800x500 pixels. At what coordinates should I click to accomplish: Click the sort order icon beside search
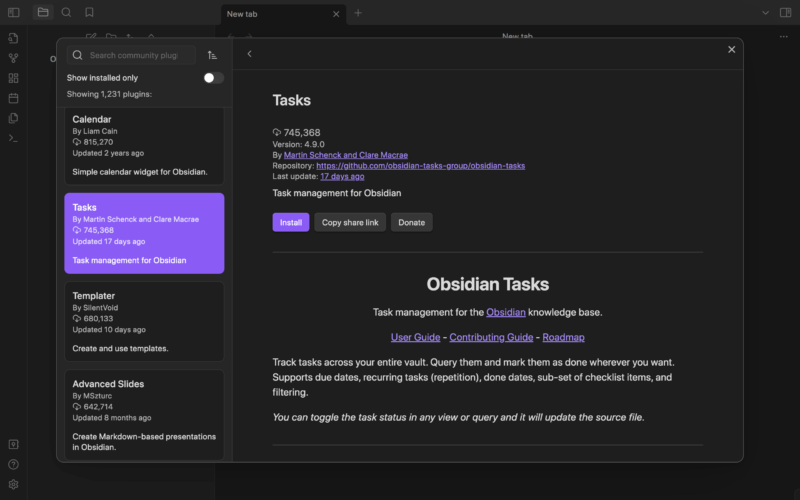212,55
